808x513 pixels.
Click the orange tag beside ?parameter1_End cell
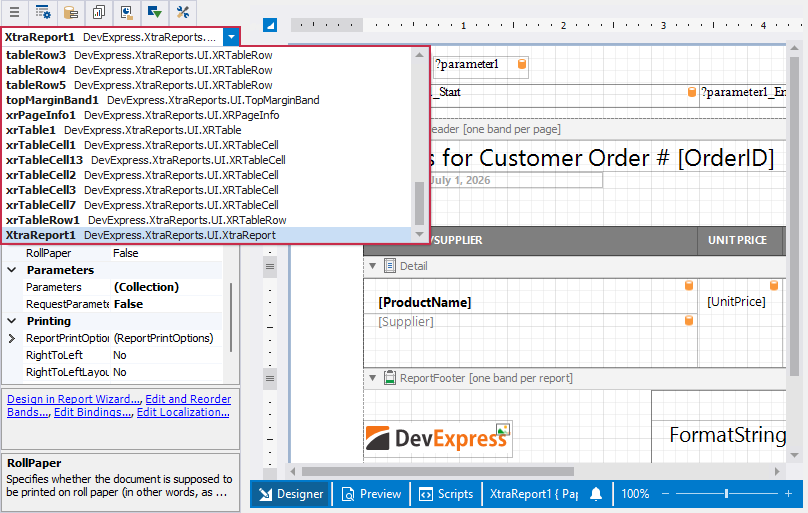(692, 92)
